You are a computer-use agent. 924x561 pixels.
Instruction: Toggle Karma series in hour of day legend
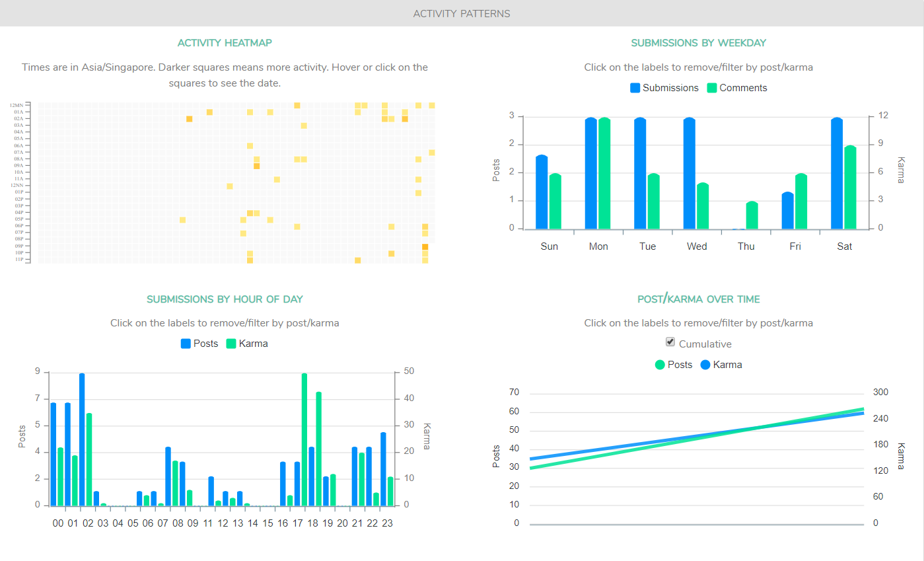[247, 344]
